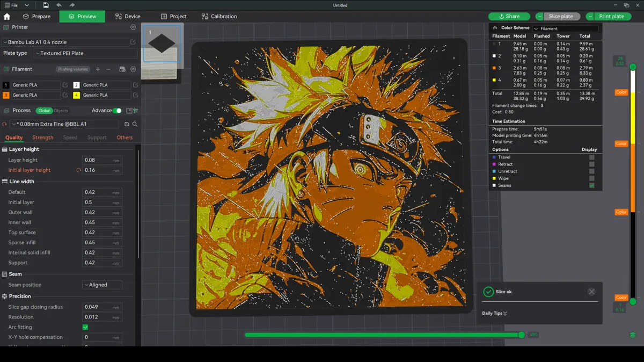This screenshot has width=644, height=362.
Task: Enable Unretract display checkbox
Action: 591,171
